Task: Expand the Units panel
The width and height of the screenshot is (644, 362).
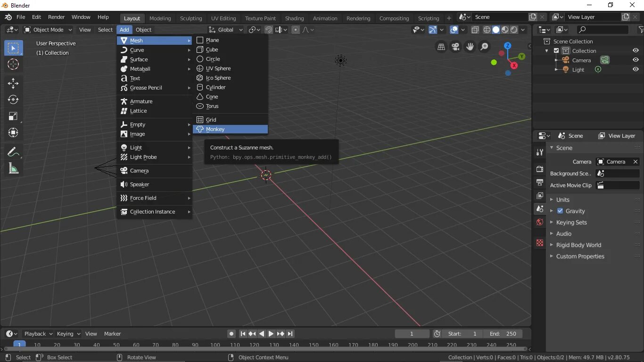Action: [563, 199]
